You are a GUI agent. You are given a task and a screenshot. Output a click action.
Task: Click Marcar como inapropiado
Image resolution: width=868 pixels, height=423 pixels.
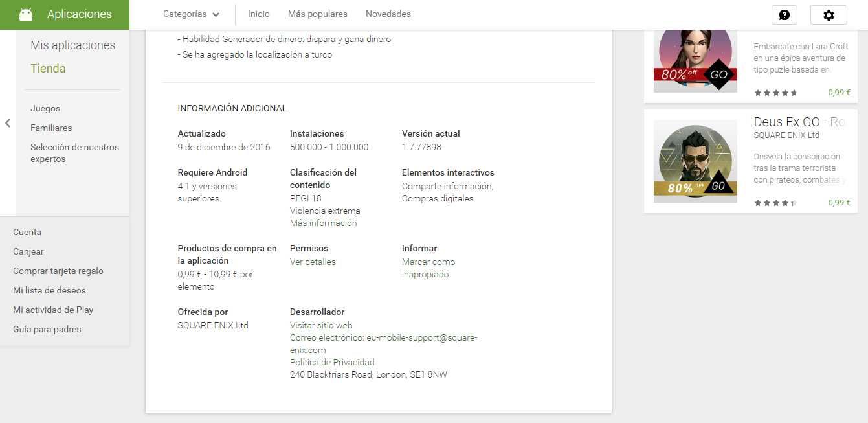(428, 268)
